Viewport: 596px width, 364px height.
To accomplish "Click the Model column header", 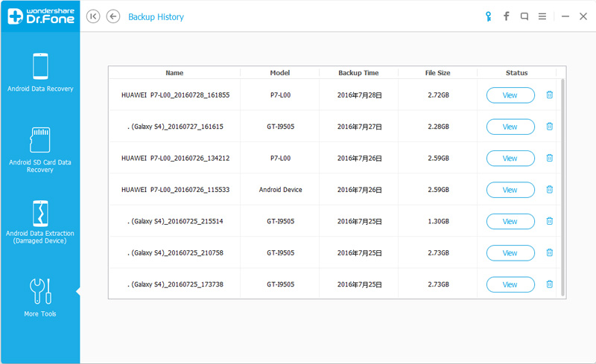I will tap(280, 72).
